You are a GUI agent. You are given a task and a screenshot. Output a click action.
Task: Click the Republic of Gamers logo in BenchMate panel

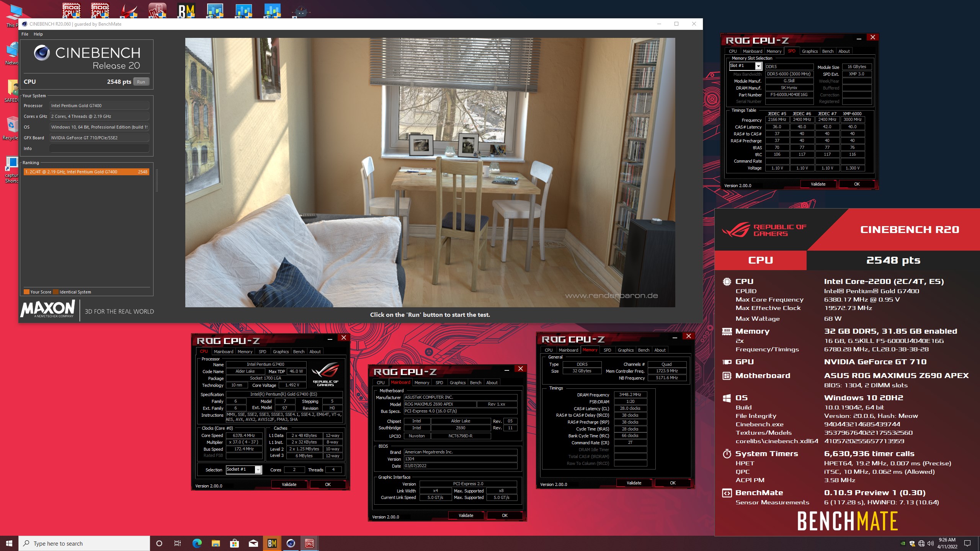coord(764,230)
